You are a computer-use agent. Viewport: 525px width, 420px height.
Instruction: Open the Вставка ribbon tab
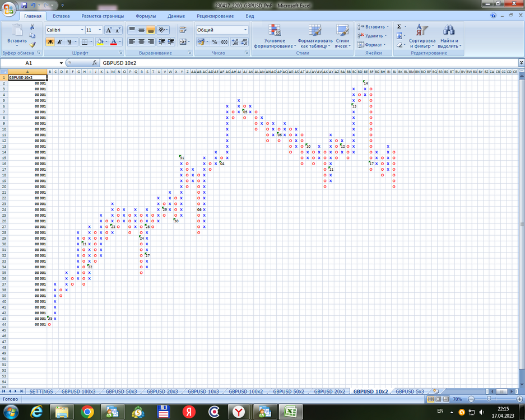pos(61,16)
